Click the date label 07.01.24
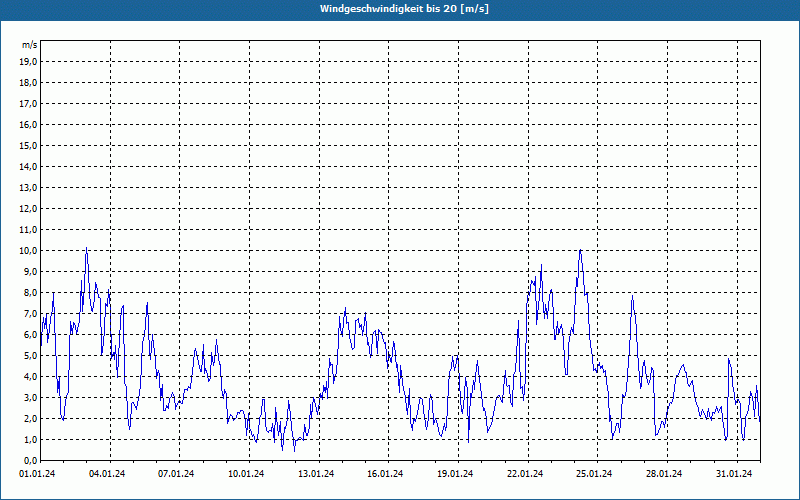This screenshot has width=800, height=500. pyautogui.click(x=176, y=474)
